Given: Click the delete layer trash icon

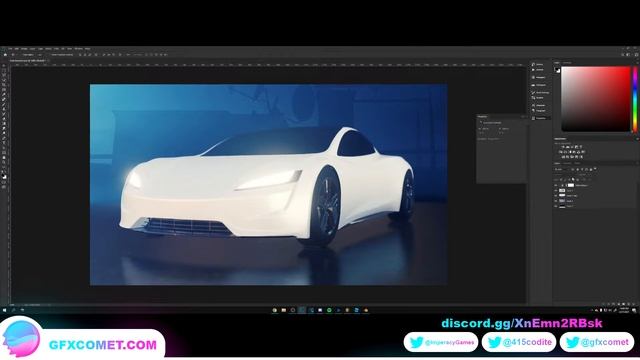Looking at the screenshot, I should pos(634,304).
